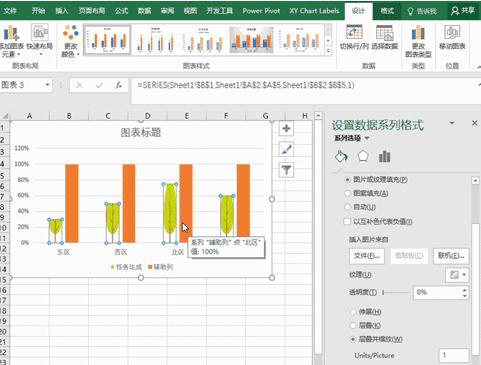481x365 pixels.
Task: Adjust the Transparency slider
Action: click(x=396, y=292)
